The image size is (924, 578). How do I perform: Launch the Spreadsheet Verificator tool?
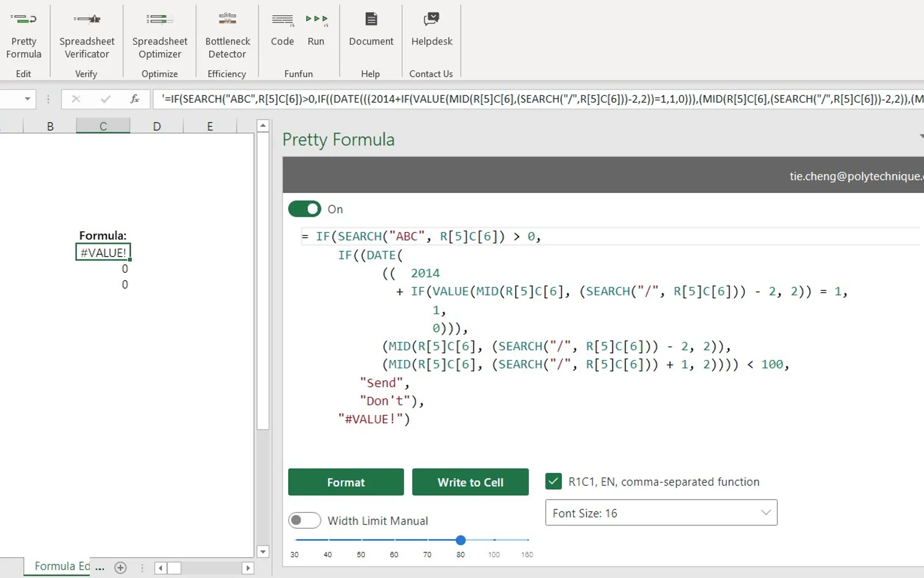click(x=87, y=36)
